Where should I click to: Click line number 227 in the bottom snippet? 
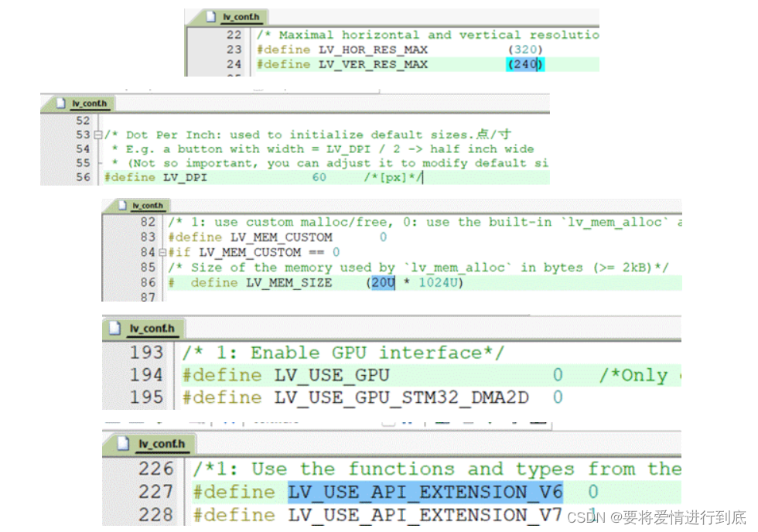tap(155, 492)
